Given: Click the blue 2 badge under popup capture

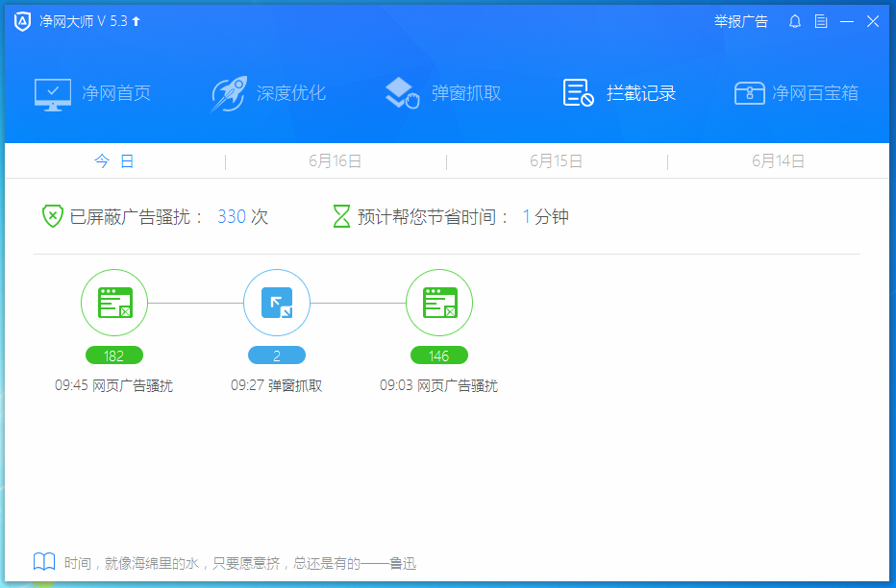Looking at the screenshot, I should click(x=277, y=355).
